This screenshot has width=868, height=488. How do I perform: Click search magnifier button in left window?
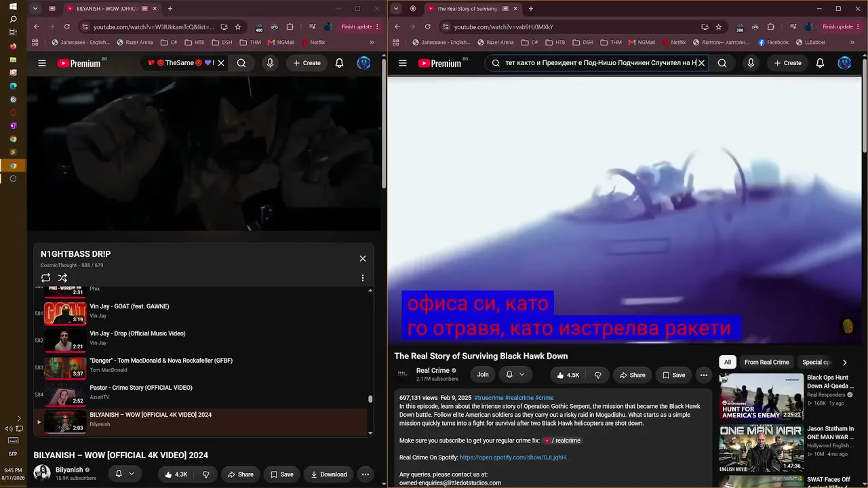241,63
